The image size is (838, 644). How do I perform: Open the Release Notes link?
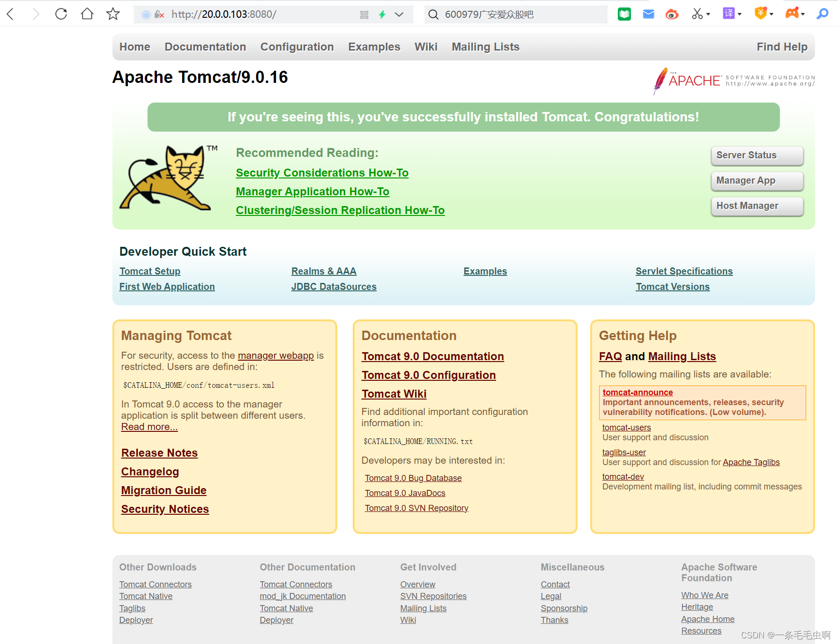159,453
